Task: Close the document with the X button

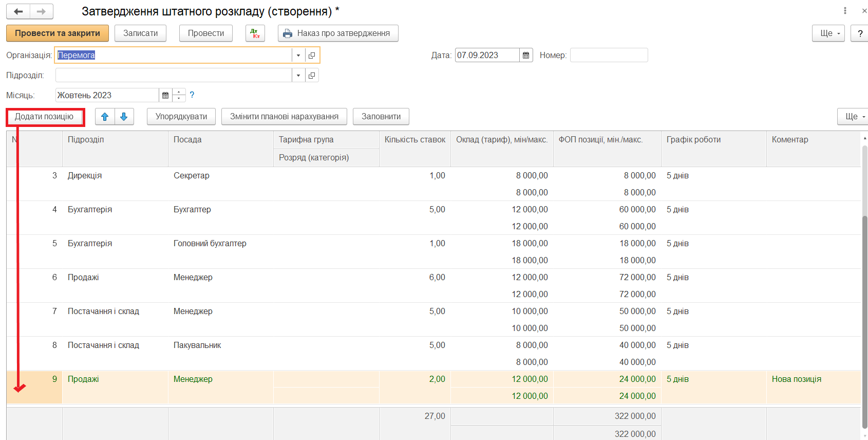Action: [x=864, y=11]
